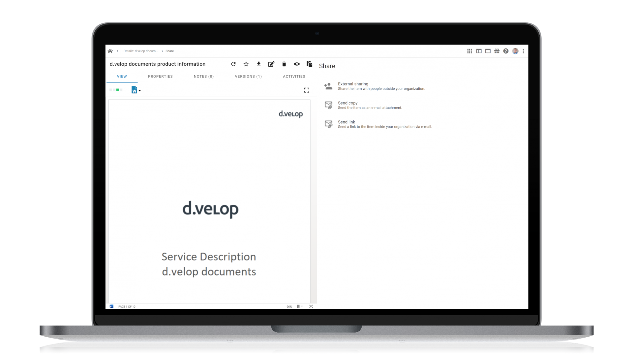Screen dimensions: 633x364
Task: Toggle fullscreen view of document preview
Action: click(x=307, y=90)
